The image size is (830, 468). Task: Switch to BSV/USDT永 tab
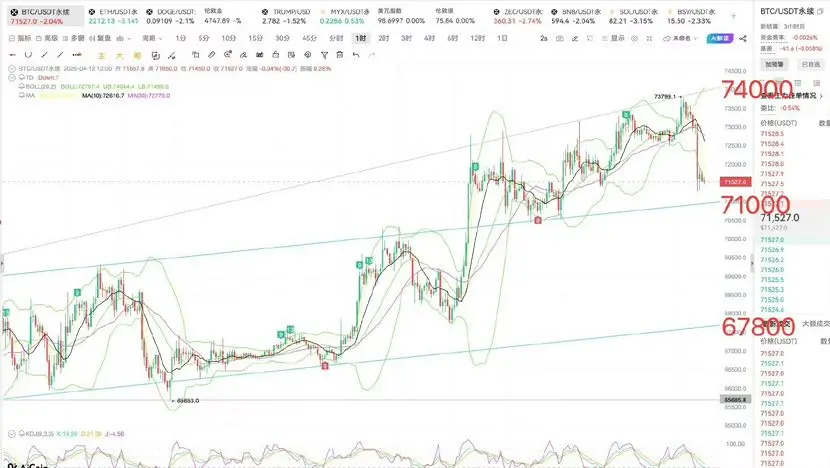691,16
